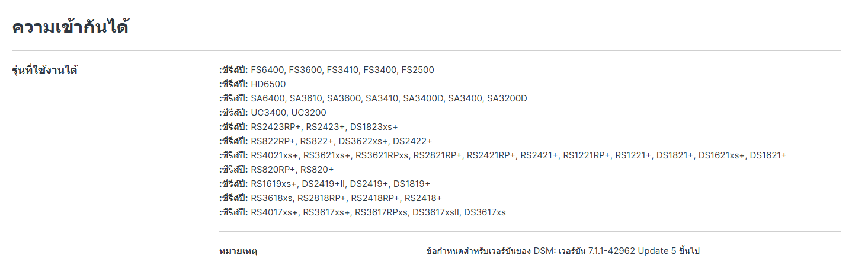Select the RS2423RP+ model text
This screenshot has height=277, width=868.
(276, 127)
